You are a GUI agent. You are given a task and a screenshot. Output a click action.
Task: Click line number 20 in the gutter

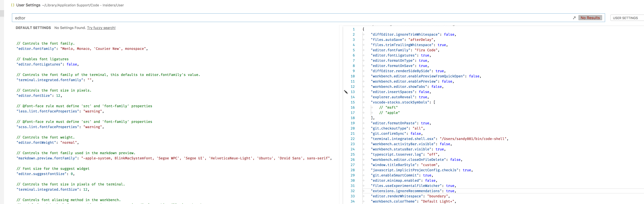352,128
